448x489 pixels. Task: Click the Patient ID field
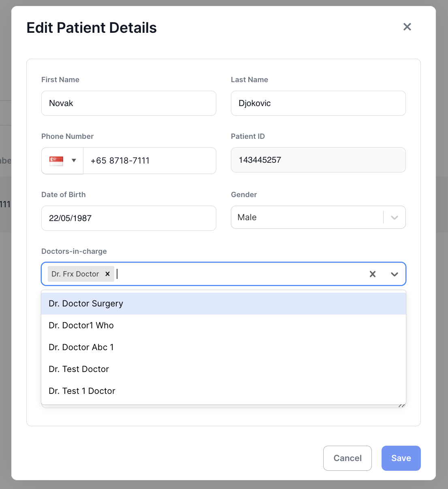click(318, 160)
